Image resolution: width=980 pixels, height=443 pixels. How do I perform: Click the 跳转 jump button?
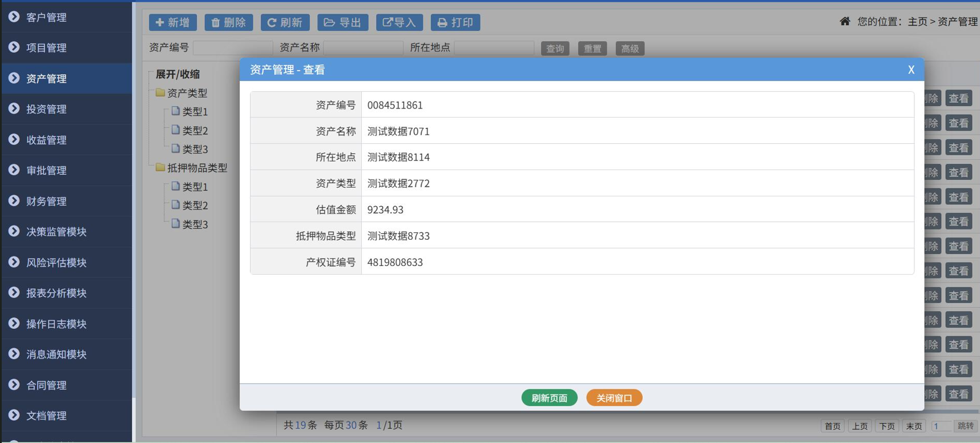pyautogui.click(x=966, y=426)
